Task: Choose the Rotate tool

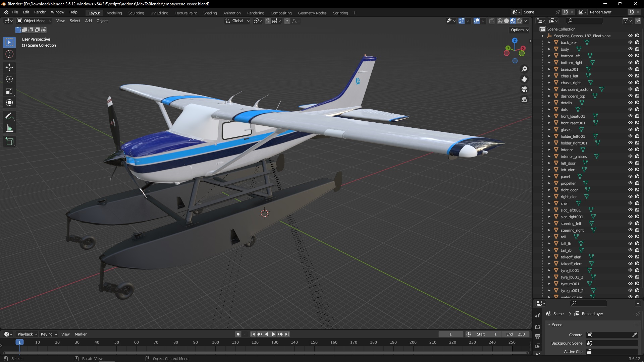Action: 9,79
